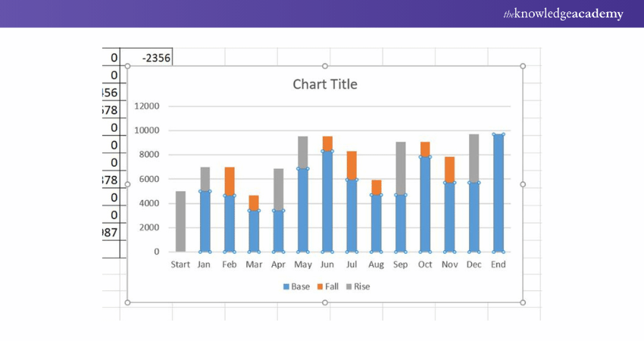The height and width of the screenshot is (341, 644).
Task: Click the gray Start bar
Action: (180, 221)
